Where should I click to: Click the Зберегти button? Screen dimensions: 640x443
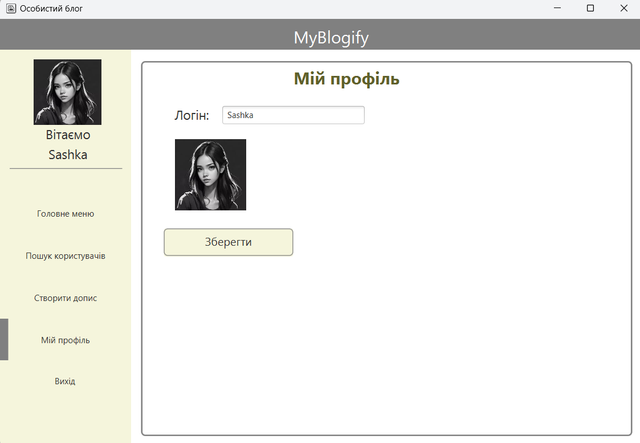229,242
